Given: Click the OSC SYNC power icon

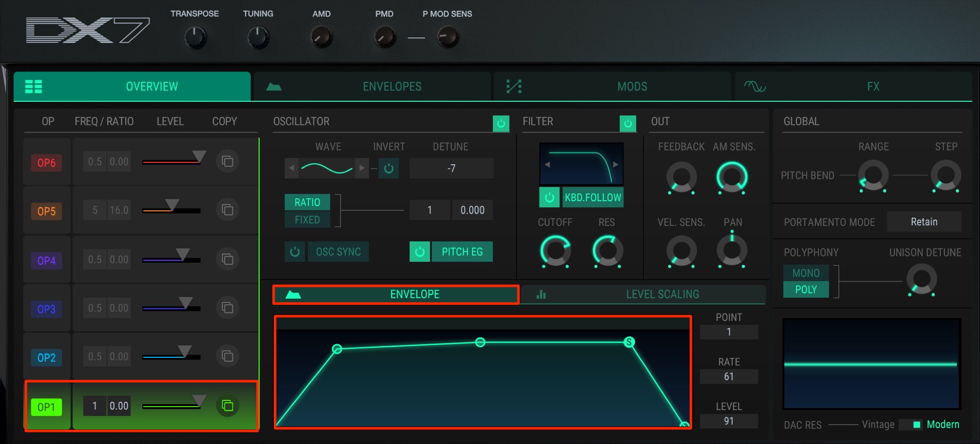Looking at the screenshot, I should coord(295,252).
